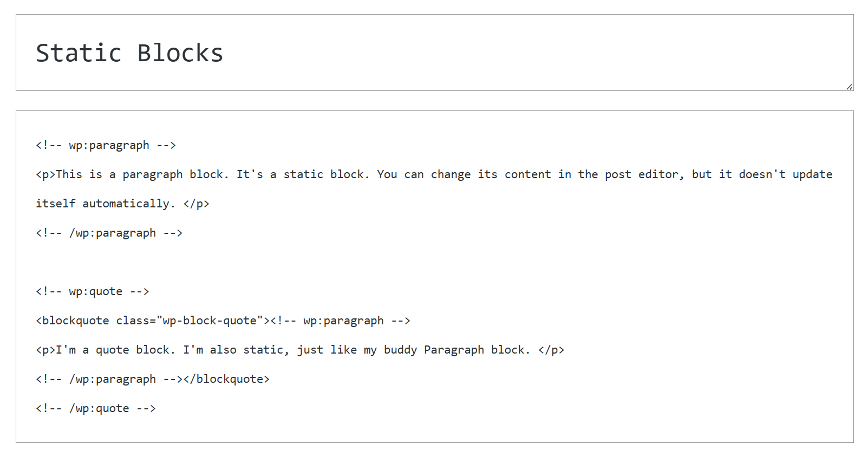Click the word "Paragraph" in the quote text

(x=454, y=350)
